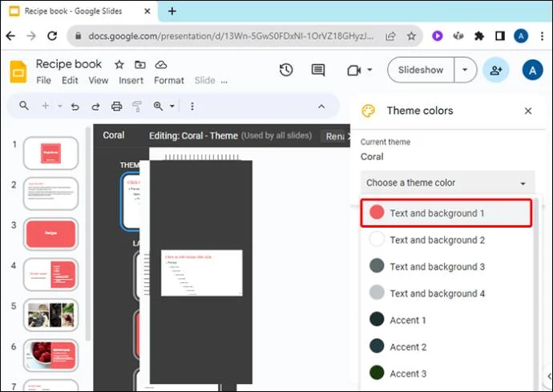The height and width of the screenshot is (392, 553).
Task: Click the Recipe book title field
Action: pyautogui.click(x=69, y=64)
